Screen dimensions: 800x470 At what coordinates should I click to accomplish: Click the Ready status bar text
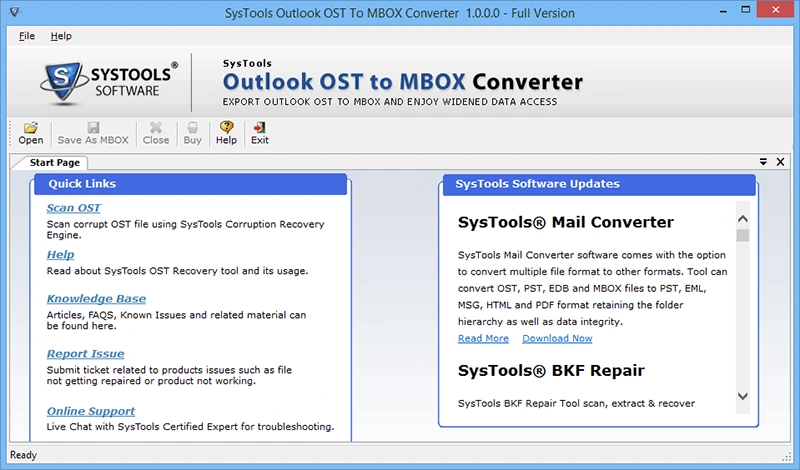(x=23, y=455)
